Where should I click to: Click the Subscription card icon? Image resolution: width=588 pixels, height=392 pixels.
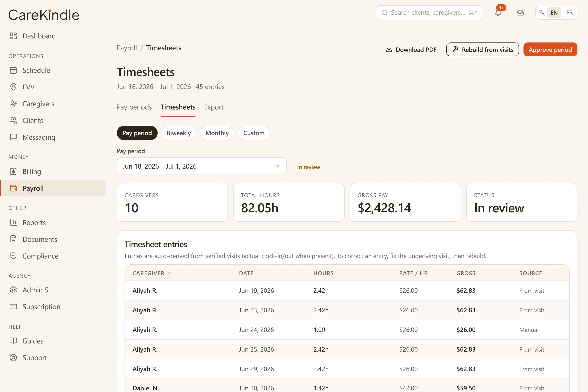(x=13, y=307)
